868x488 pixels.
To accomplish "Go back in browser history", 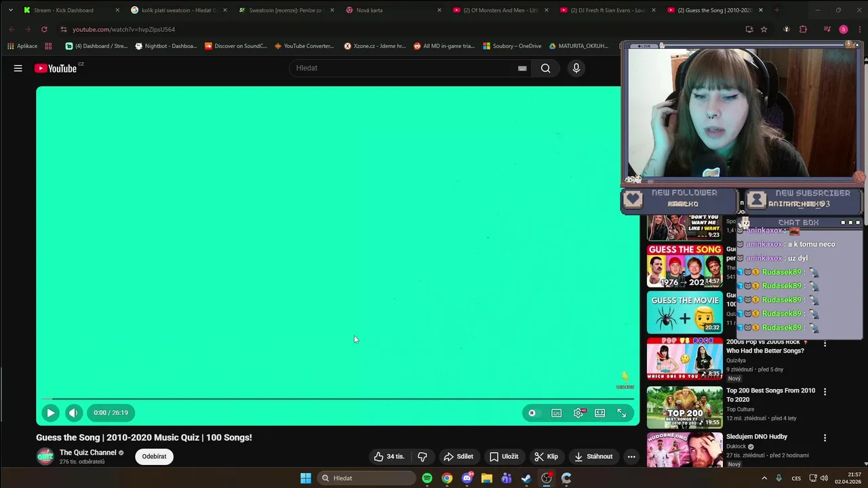I will (x=12, y=29).
